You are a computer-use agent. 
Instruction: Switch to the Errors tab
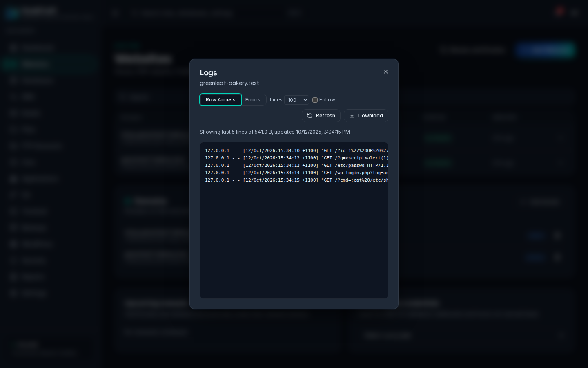tap(253, 100)
